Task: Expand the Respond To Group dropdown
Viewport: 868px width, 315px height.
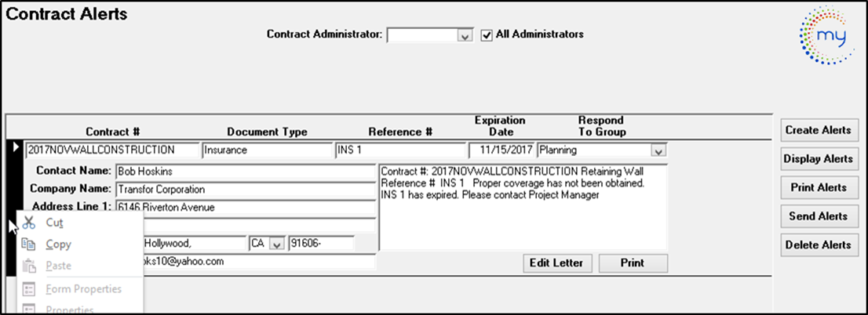Action: [657, 150]
